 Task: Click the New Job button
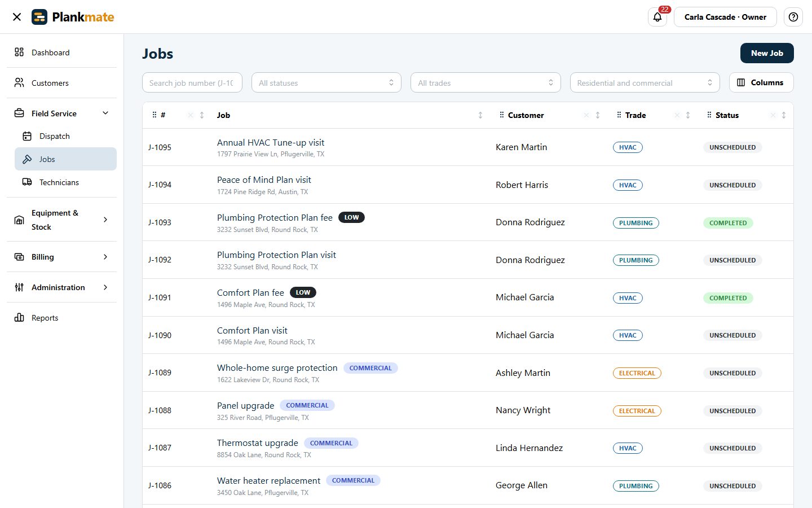pyautogui.click(x=767, y=53)
